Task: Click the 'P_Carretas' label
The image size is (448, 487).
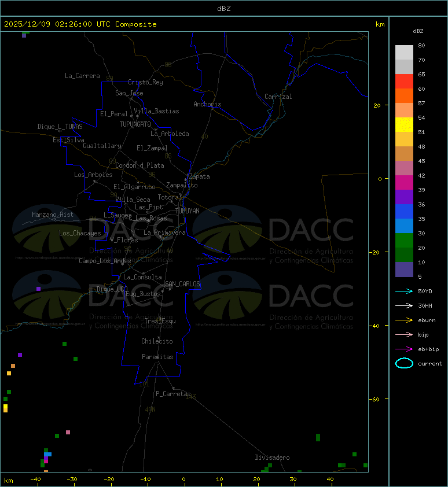Action: [x=173, y=394]
